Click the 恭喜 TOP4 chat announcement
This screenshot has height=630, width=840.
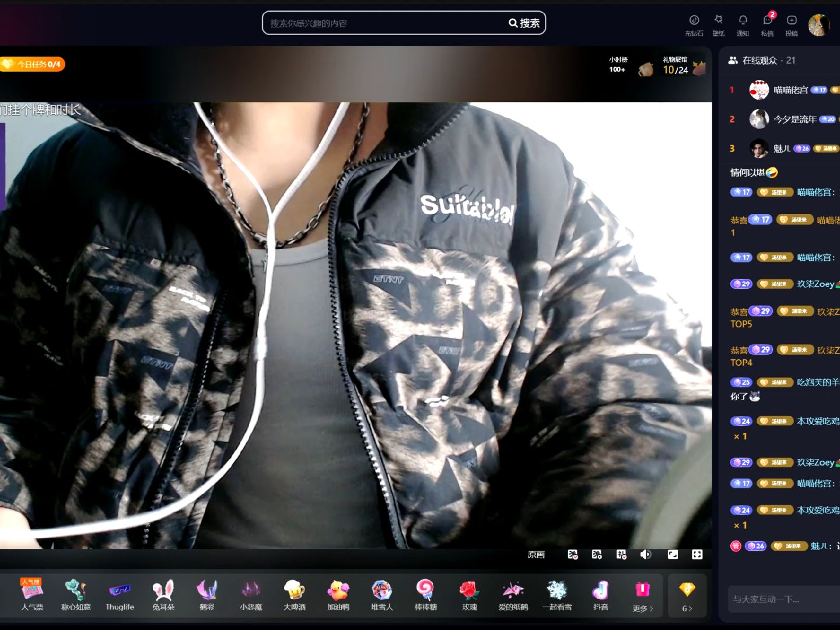pyautogui.click(x=785, y=356)
